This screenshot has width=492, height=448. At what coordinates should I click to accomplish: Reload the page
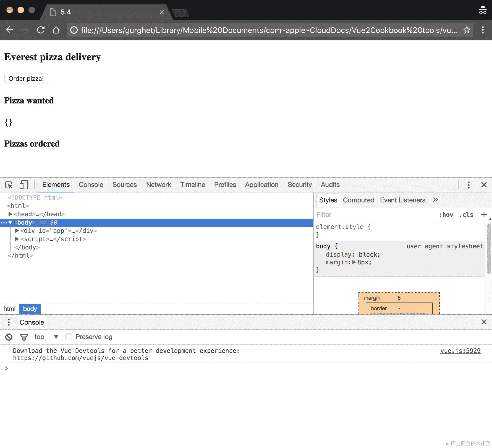(x=41, y=30)
